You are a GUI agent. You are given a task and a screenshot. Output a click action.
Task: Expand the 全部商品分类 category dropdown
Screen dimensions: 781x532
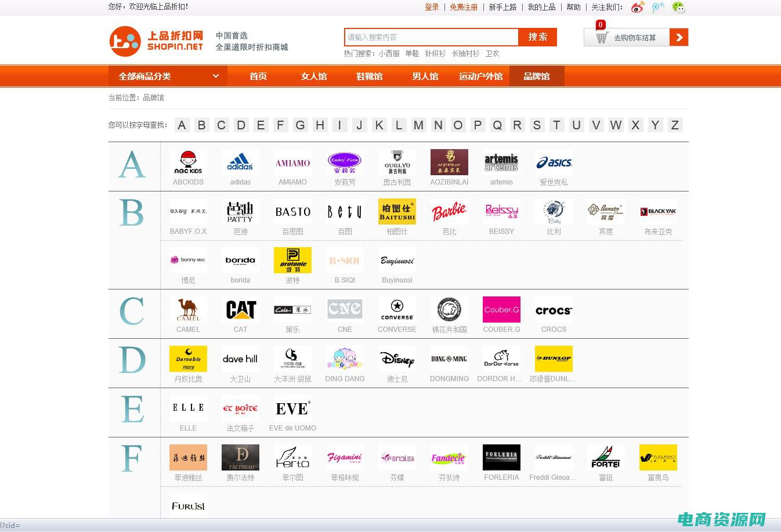coord(168,76)
